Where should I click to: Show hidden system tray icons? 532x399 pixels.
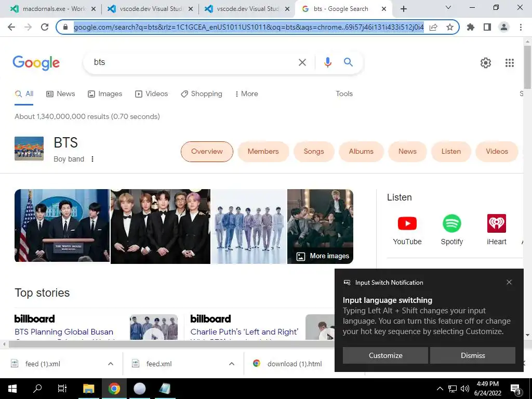(440, 389)
